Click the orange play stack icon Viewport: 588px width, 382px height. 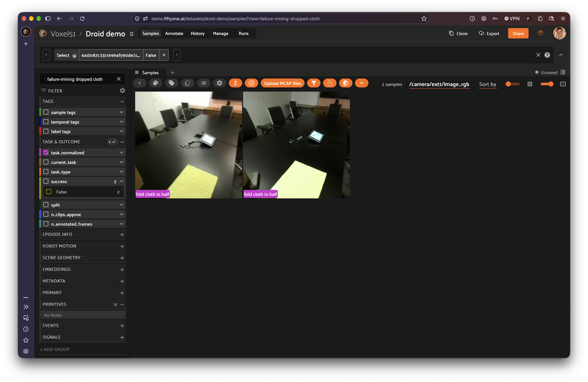coord(346,83)
